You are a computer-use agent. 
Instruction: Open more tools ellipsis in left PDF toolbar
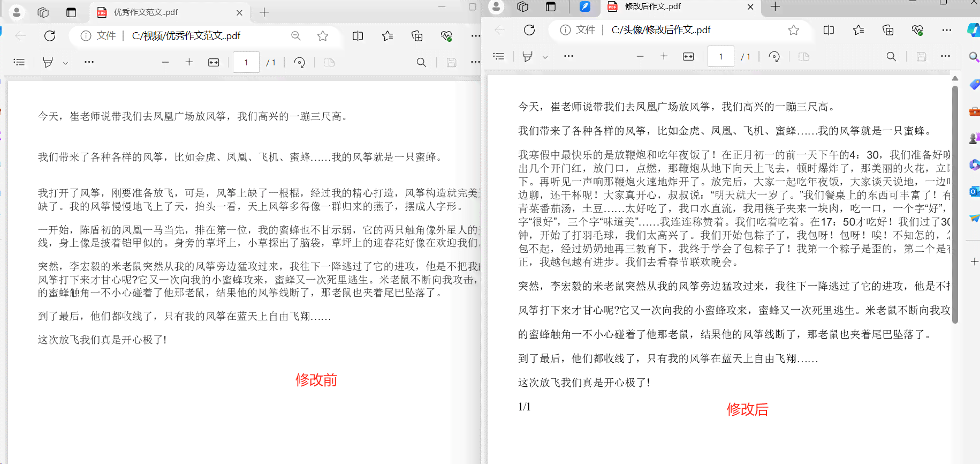tap(89, 62)
